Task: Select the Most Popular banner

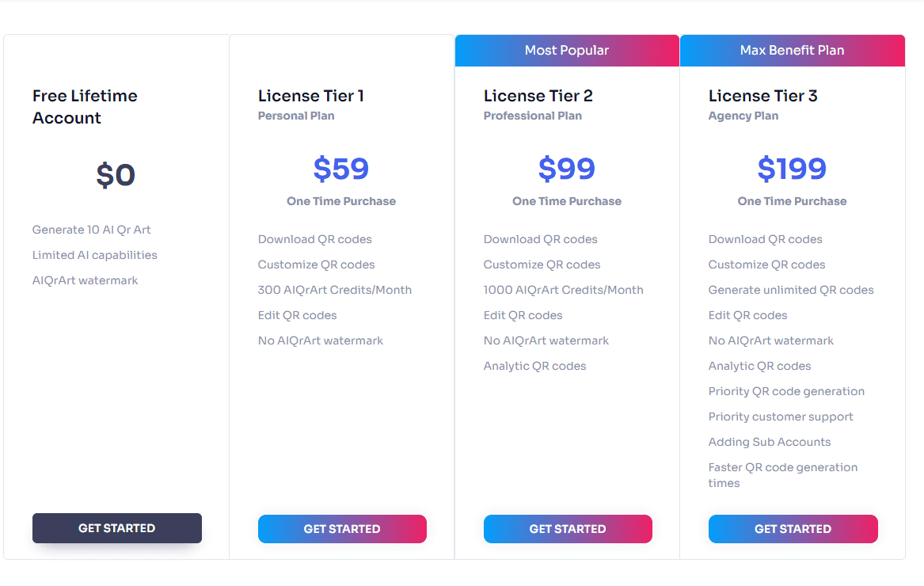Action: pos(567,50)
